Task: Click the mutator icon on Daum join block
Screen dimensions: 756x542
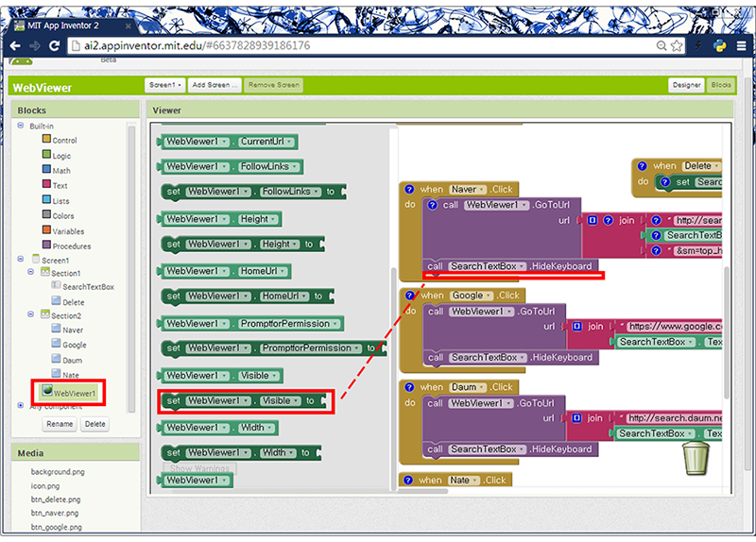Action: pyautogui.click(x=576, y=417)
